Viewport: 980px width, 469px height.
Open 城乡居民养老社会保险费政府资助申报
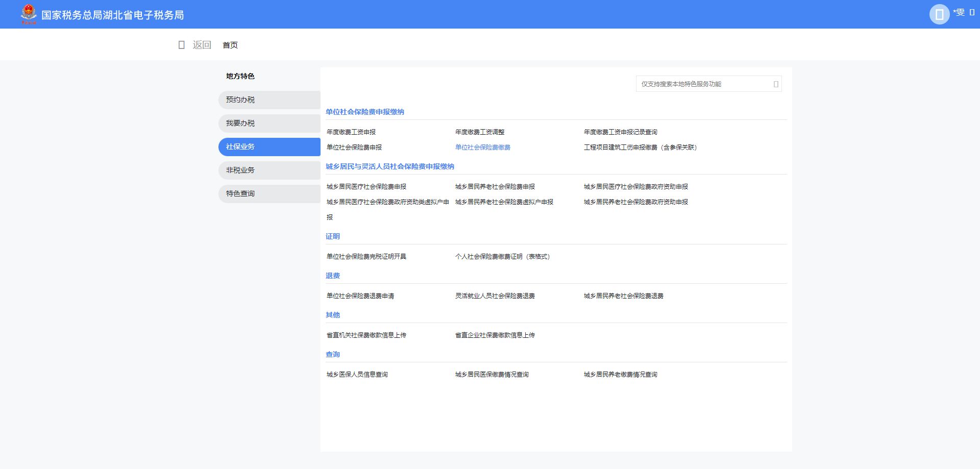pyautogui.click(x=636, y=202)
